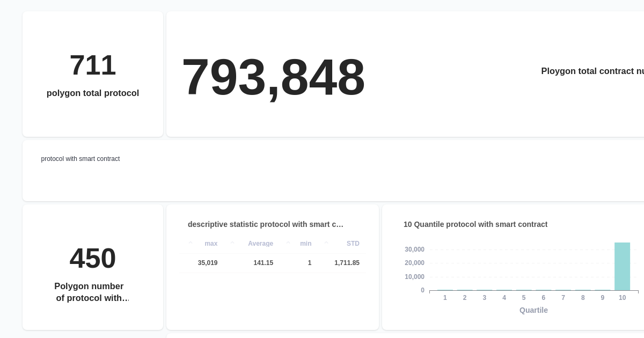Screen dimensions: 644x338
Task: Open the descriptive statistic card title
Action: tap(266, 224)
